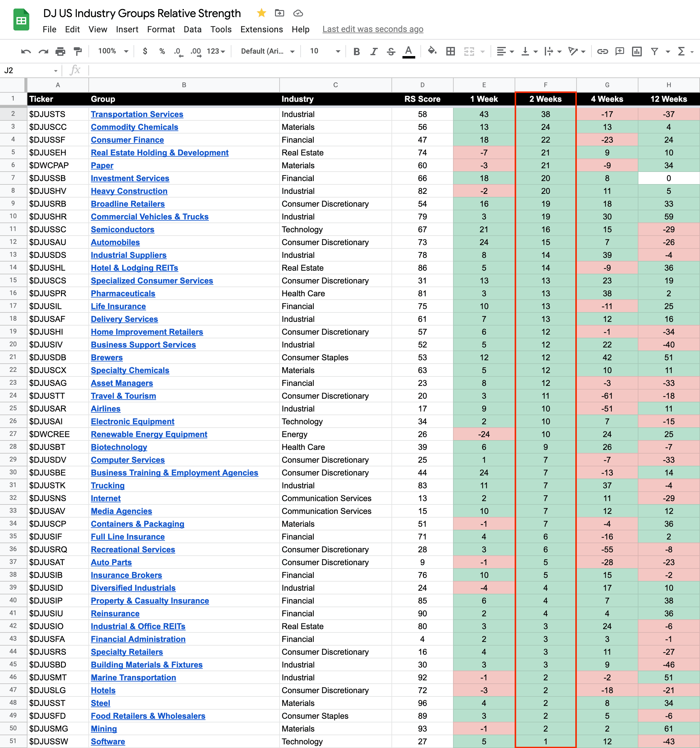Click the Energy industry cell
Viewport: 700px width, 748px height.
coord(335,434)
